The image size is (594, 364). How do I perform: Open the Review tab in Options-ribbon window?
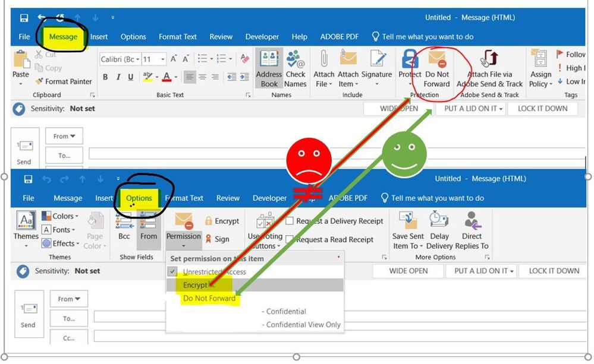pos(228,198)
